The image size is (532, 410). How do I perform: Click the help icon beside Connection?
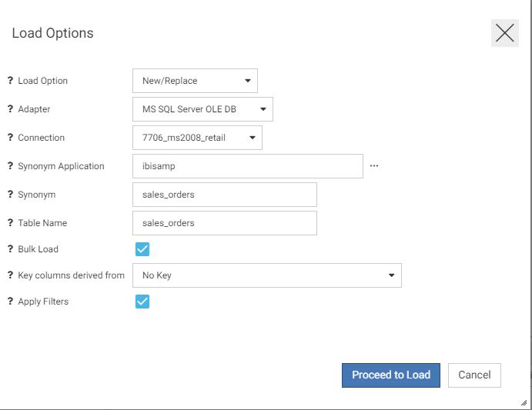tap(10, 138)
